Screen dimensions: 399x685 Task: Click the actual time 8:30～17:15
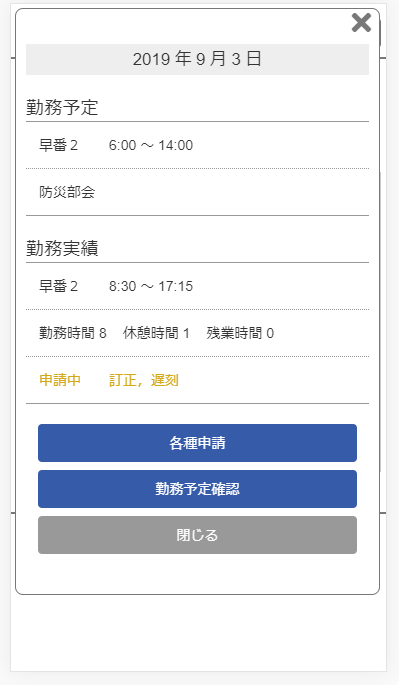click(151, 286)
